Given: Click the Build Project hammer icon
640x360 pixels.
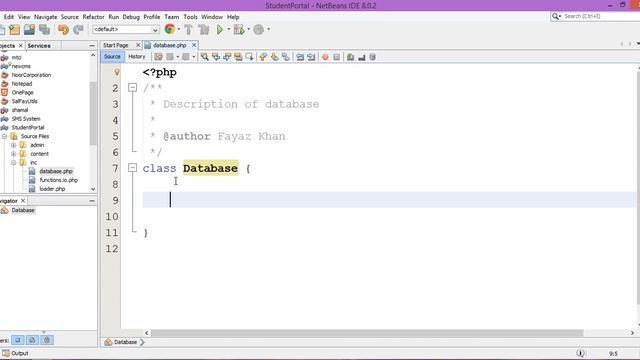Looking at the screenshot, I should pos(188,29).
